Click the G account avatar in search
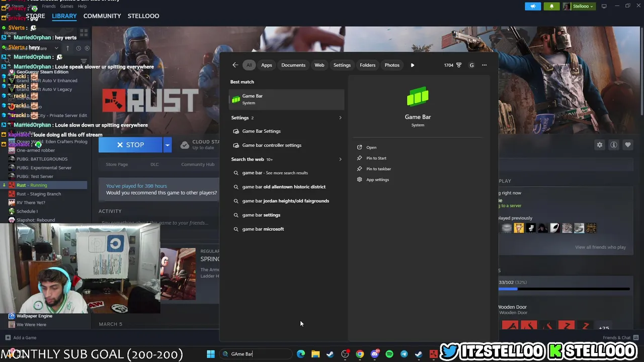644x362 pixels. point(471,65)
